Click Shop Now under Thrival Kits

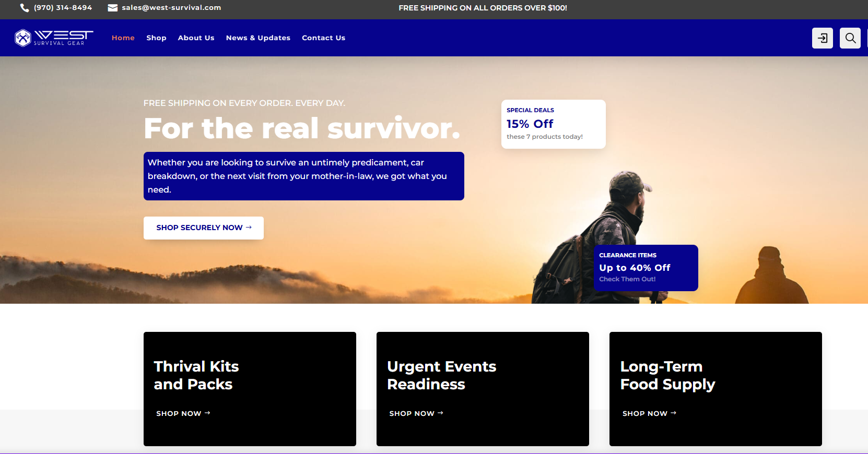[x=183, y=413]
